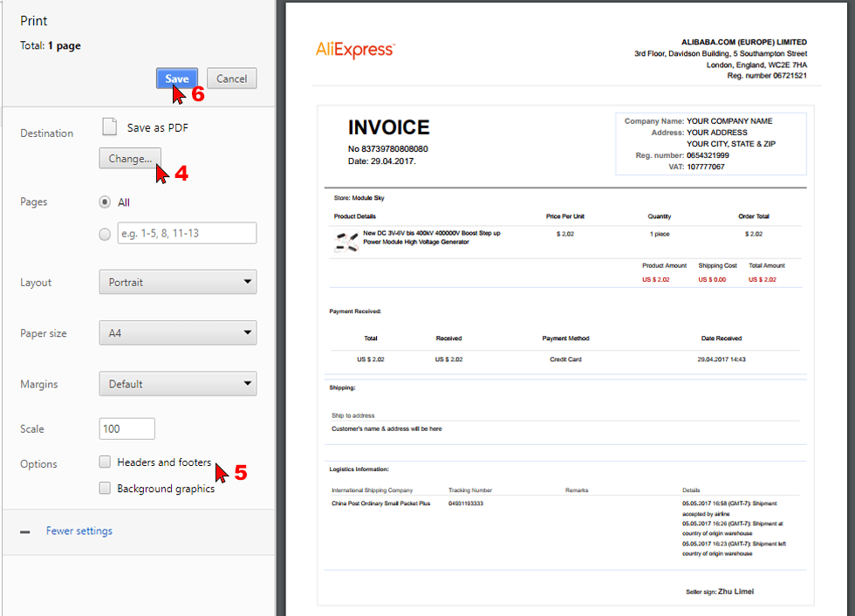The image size is (855, 616).
Task: Click the date received 29.04.2017 14:43
Action: click(x=722, y=359)
